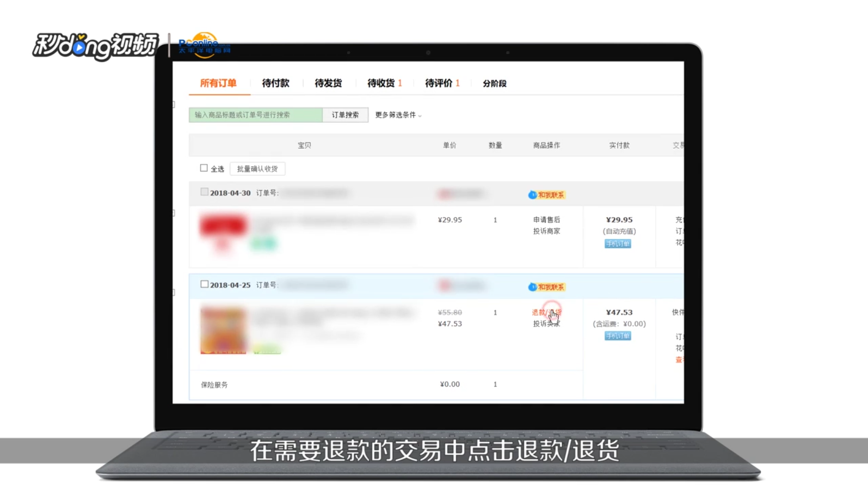Click 手机订单 badge under ¥47.53

618,336
